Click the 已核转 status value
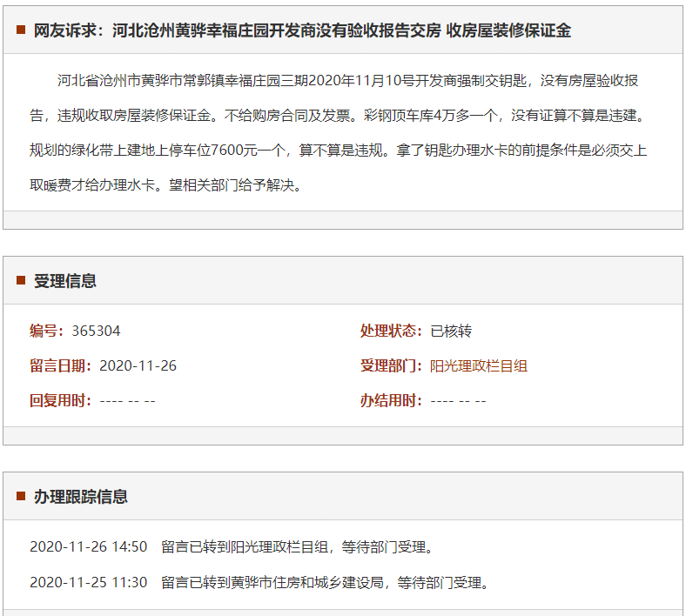686x616 pixels. pyautogui.click(x=451, y=331)
